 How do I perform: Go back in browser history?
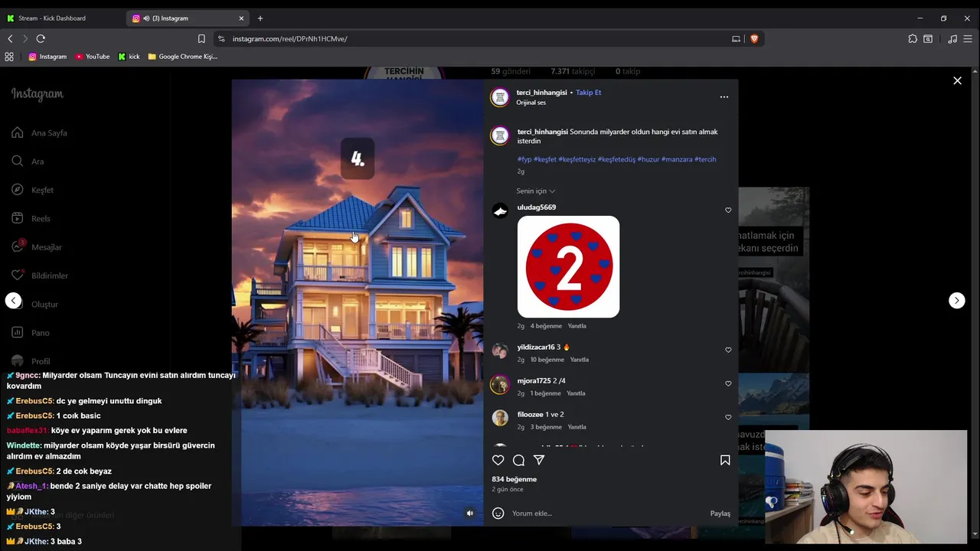click(10, 39)
